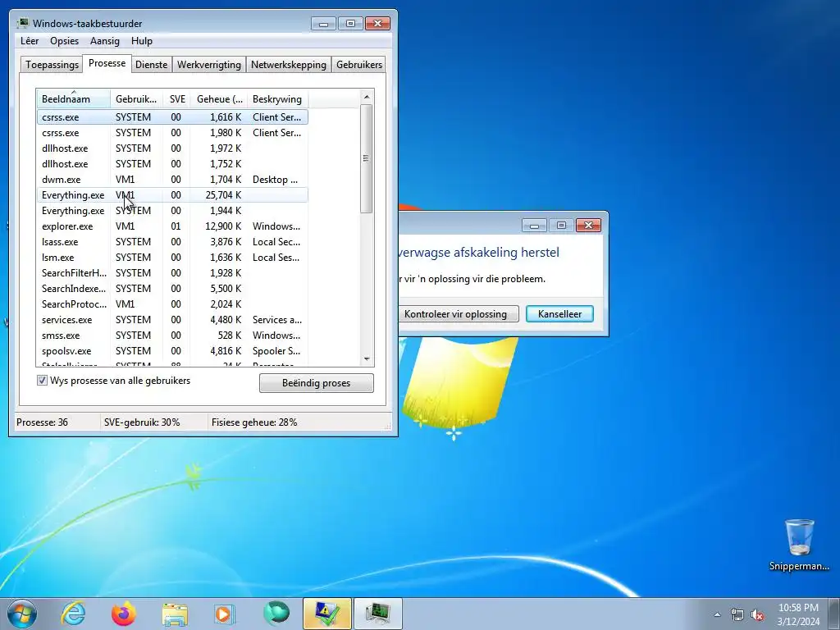Image resolution: width=840 pixels, height=630 pixels.
Task: Switch to the Werkverrigting tab
Action: click(209, 64)
